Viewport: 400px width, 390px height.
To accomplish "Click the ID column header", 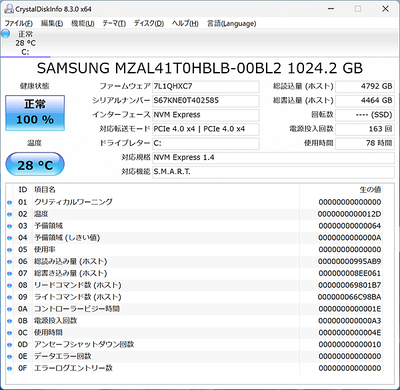I will (23, 190).
